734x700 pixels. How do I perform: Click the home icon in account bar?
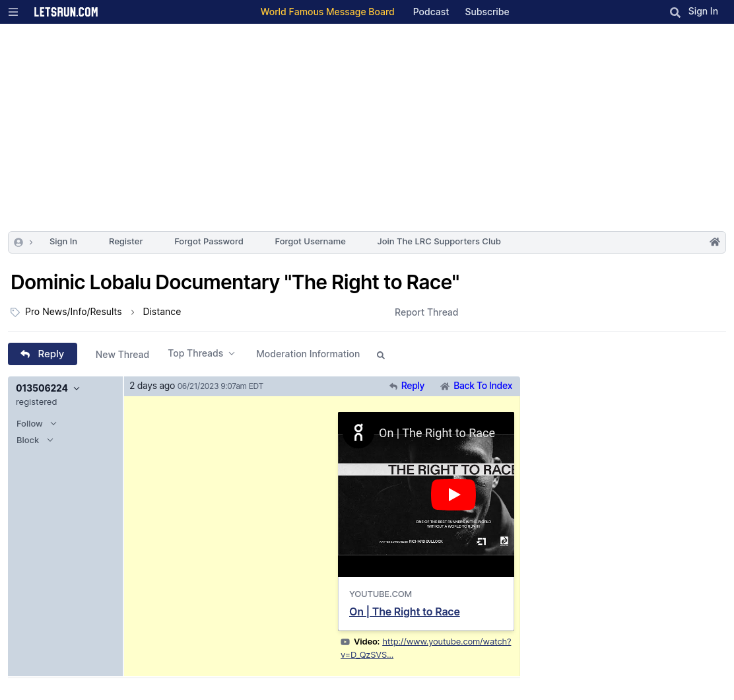(714, 242)
